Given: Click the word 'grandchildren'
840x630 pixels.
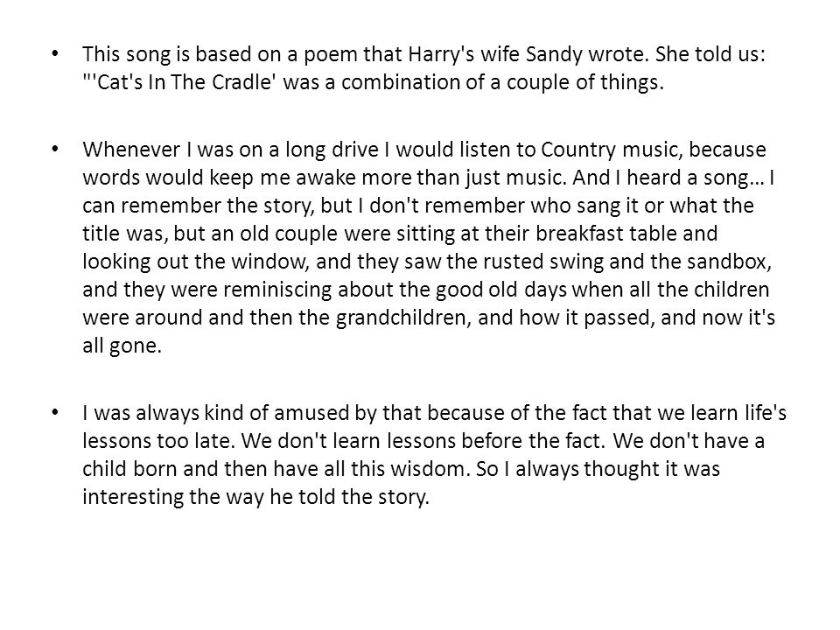Looking at the screenshot, I should [x=402, y=317].
